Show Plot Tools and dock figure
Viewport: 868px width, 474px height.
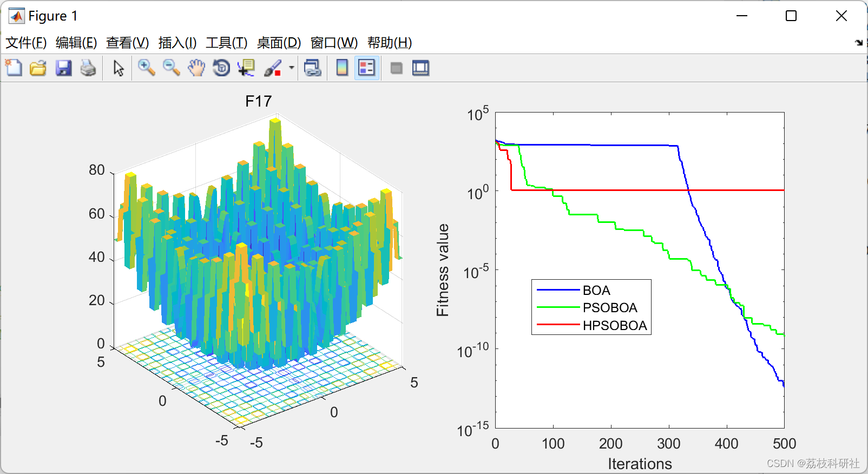click(x=420, y=68)
